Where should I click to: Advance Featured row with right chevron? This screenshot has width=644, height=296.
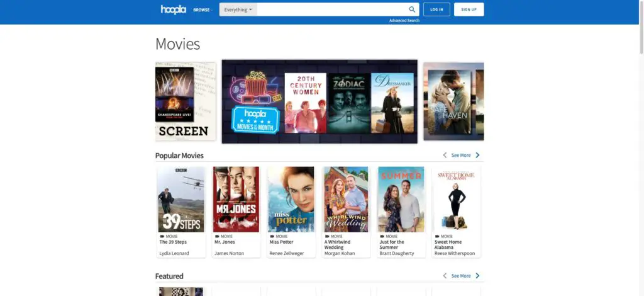(x=477, y=276)
